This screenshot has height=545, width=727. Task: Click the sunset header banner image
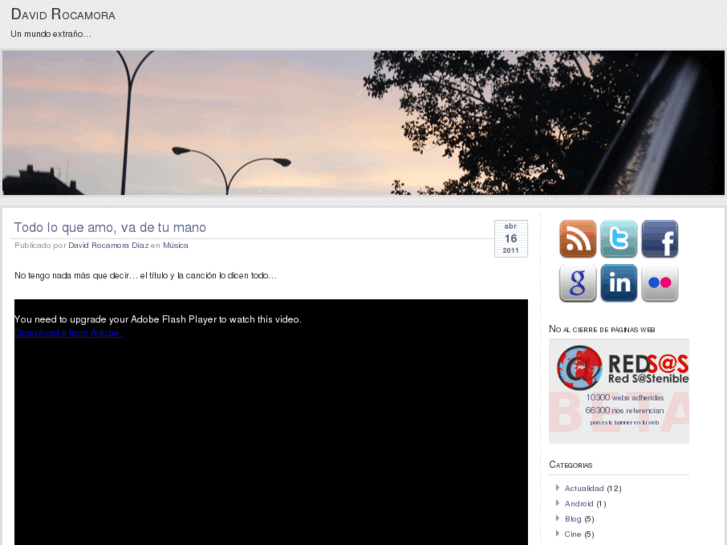tap(363, 122)
